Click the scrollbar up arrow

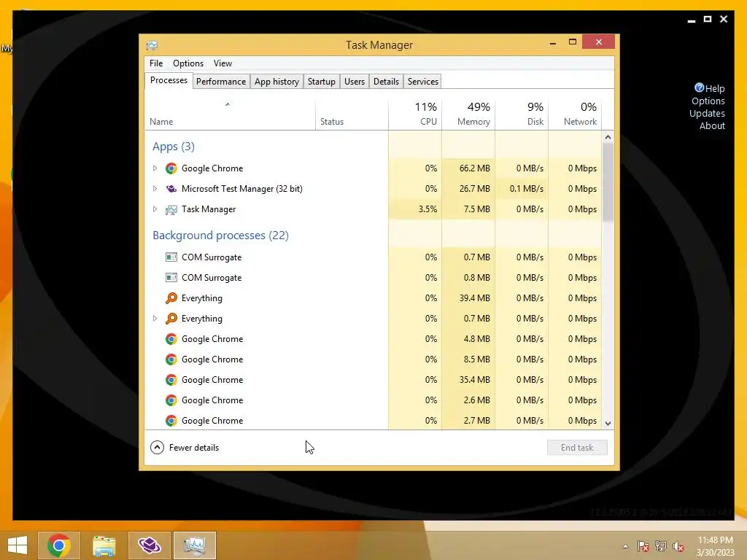608,137
